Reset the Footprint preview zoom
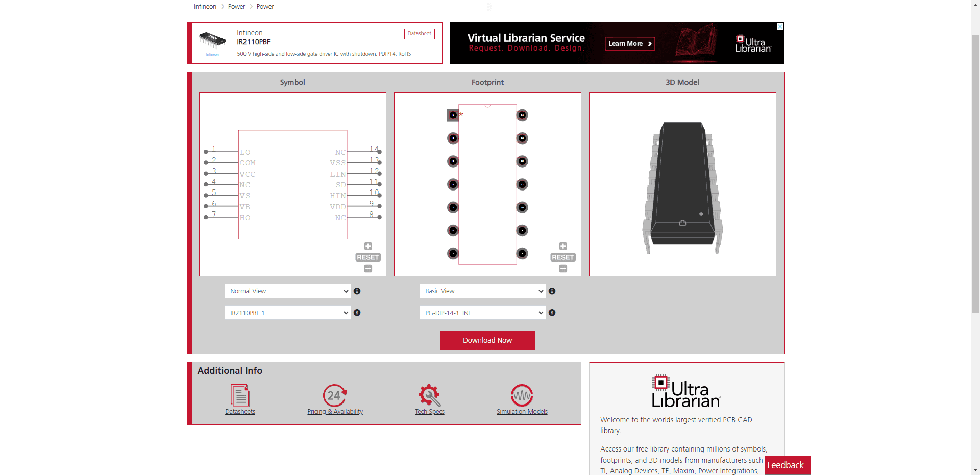Screen dimensions: 980x475 [x=563, y=257]
